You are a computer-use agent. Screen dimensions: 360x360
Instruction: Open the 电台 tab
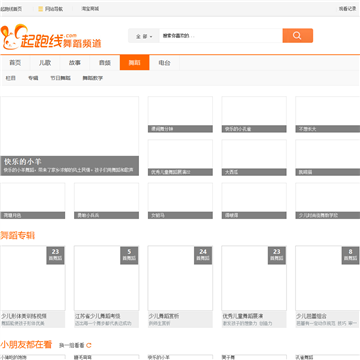click(164, 63)
